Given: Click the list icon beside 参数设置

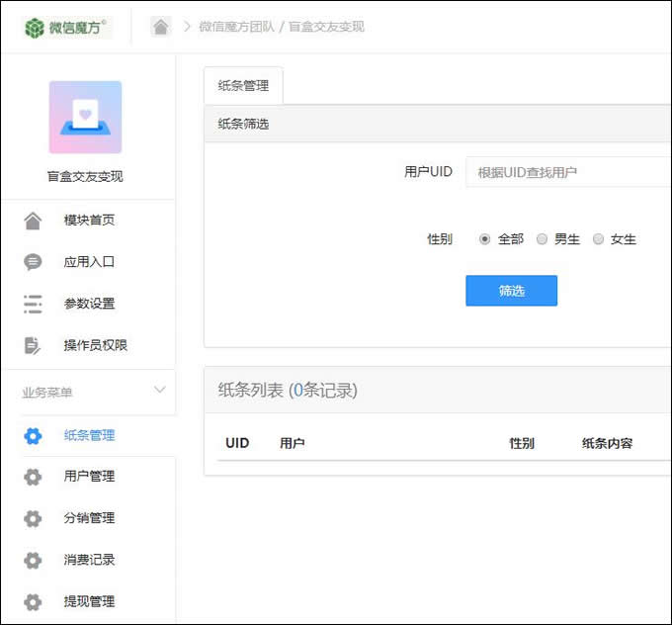Looking at the screenshot, I should (33, 304).
